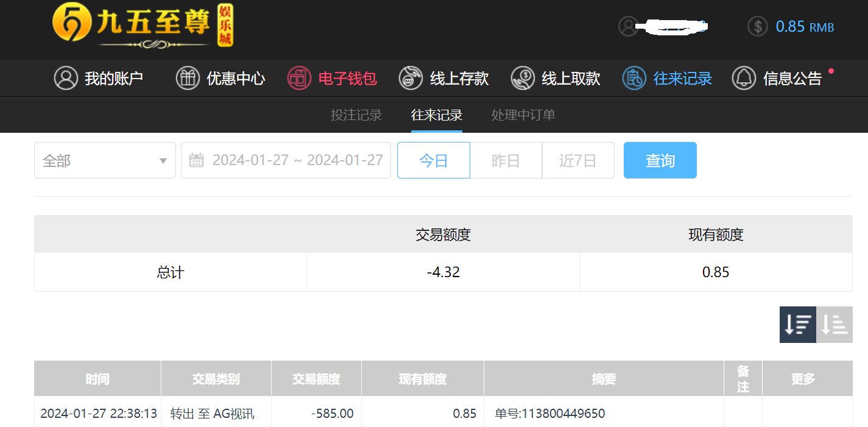Select the 近7日 date filter
The image size is (868, 427).
point(578,160)
